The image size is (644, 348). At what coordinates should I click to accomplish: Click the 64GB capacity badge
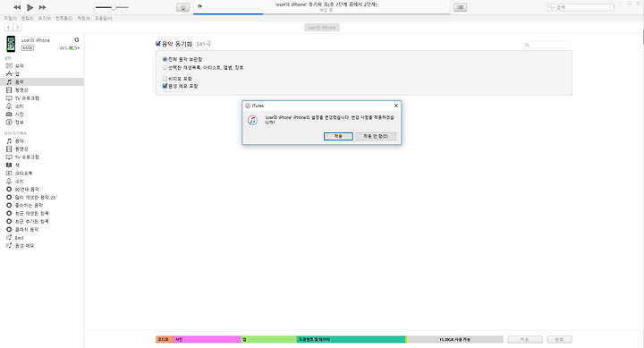pyautogui.click(x=28, y=48)
